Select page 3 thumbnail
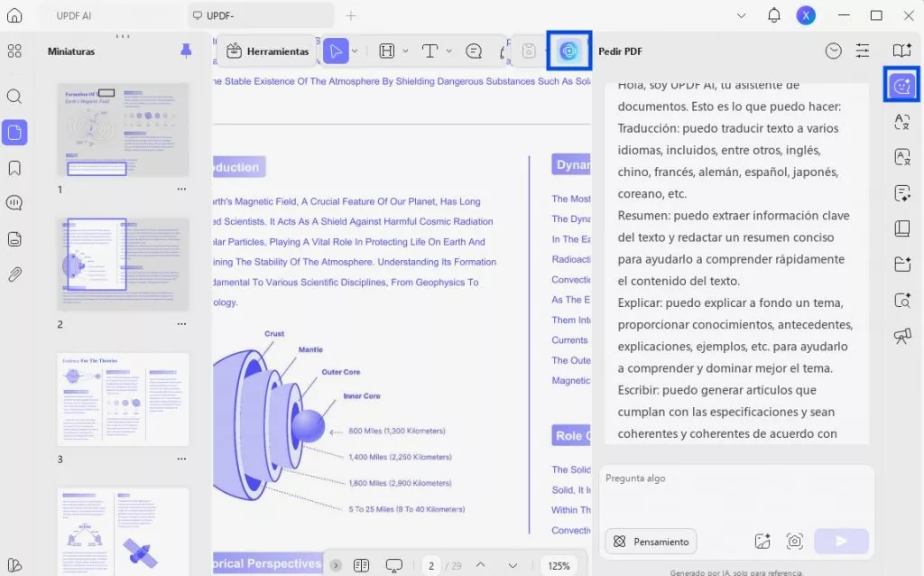The width and height of the screenshot is (924, 576). (x=123, y=399)
